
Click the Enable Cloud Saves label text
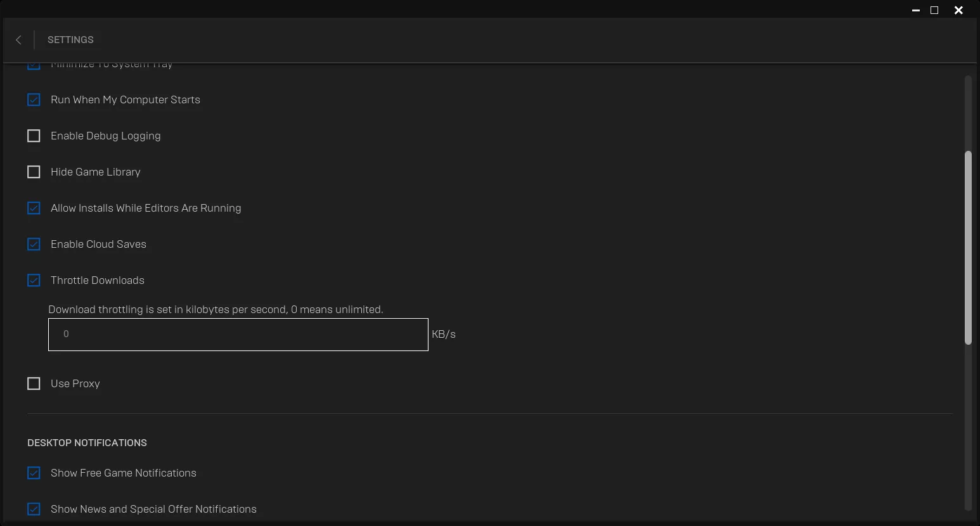[98, 244]
